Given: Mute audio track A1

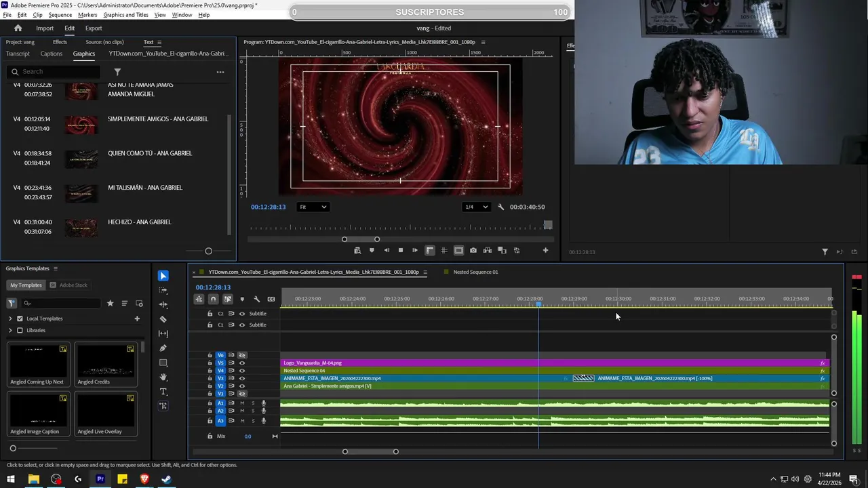Looking at the screenshot, I should click(242, 403).
